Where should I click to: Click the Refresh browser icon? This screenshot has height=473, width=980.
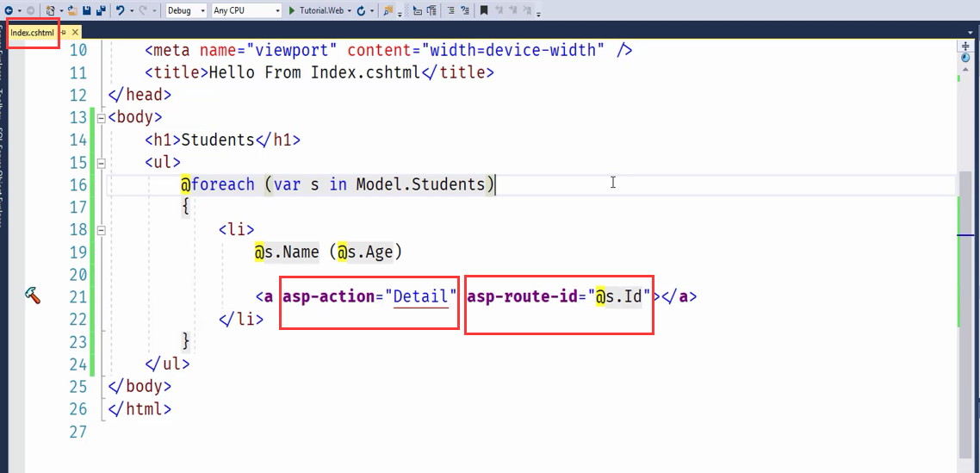(x=360, y=10)
